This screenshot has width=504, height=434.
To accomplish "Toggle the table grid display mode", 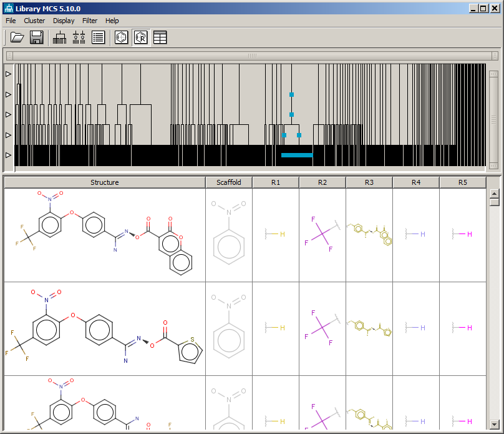I will pyautogui.click(x=160, y=37).
